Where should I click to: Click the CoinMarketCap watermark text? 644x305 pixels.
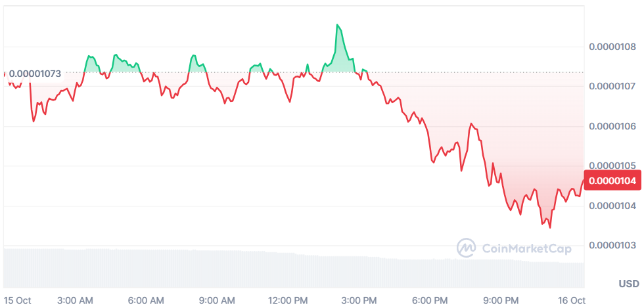point(526,248)
